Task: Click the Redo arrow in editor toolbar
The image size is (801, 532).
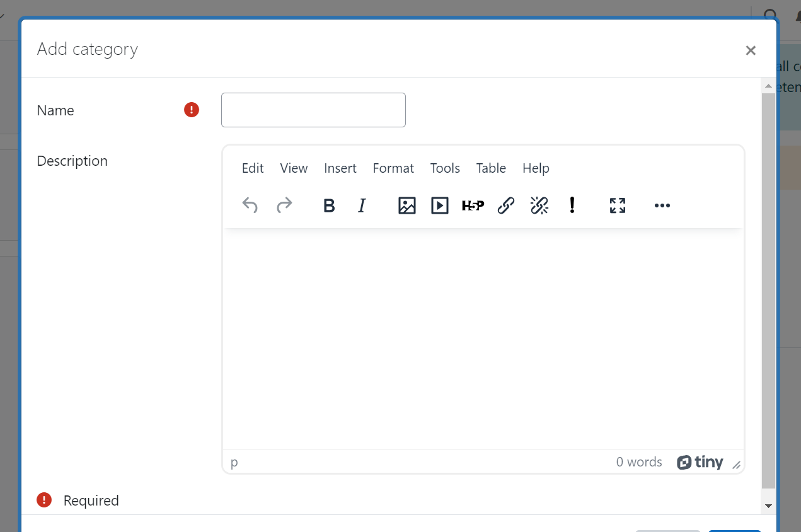Action: click(284, 205)
